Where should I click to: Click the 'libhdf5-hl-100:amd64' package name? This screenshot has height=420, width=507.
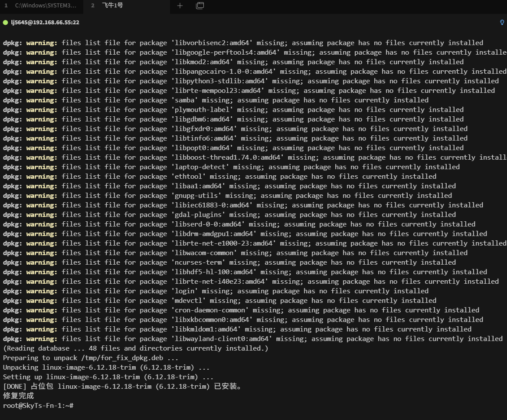[214, 272]
